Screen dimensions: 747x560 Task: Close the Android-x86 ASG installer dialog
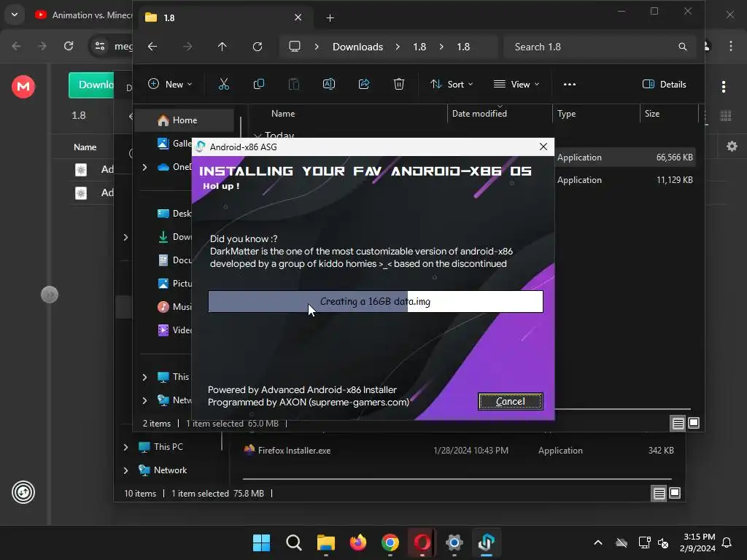click(x=543, y=147)
